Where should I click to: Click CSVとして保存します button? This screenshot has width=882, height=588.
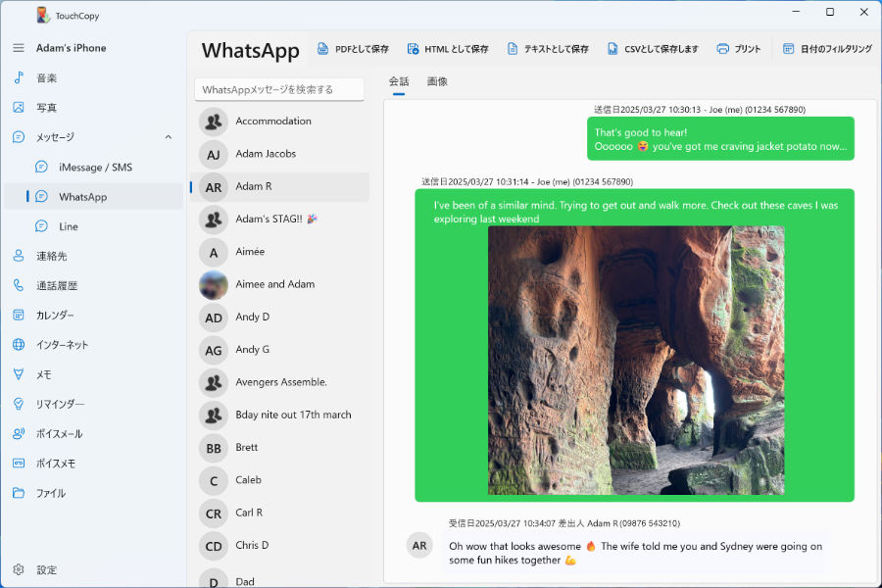653,49
